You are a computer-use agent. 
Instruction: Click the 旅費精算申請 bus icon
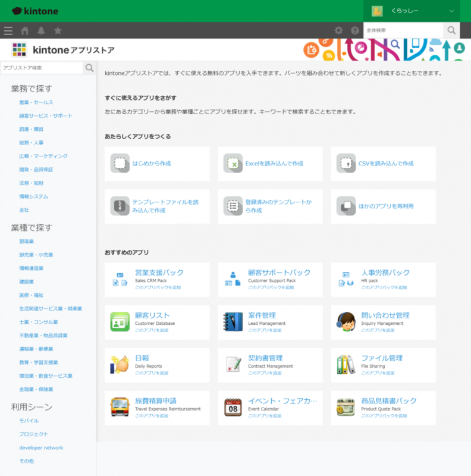(120, 408)
